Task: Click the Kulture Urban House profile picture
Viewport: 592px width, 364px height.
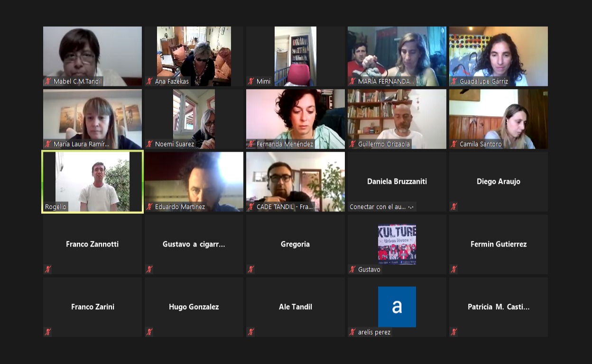Action: [x=397, y=244]
